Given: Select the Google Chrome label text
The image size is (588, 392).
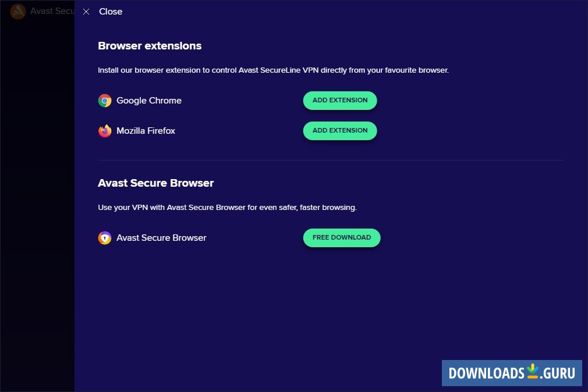Looking at the screenshot, I should [149, 100].
